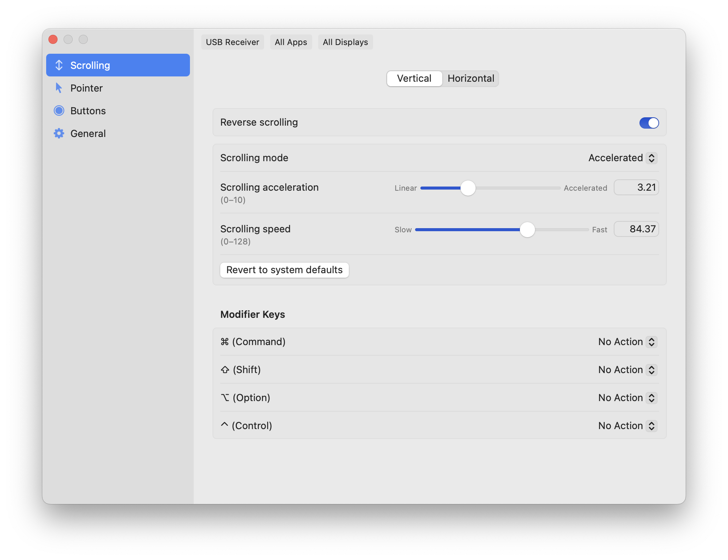Click the Command key symbol icon
This screenshot has height=560, width=728.
225,342
